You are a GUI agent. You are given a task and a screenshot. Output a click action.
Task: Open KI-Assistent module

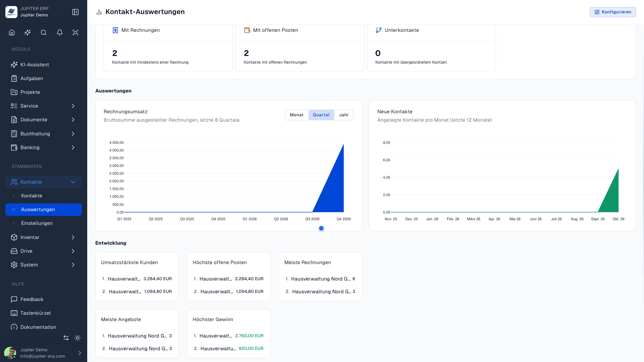tap(44, 65)
